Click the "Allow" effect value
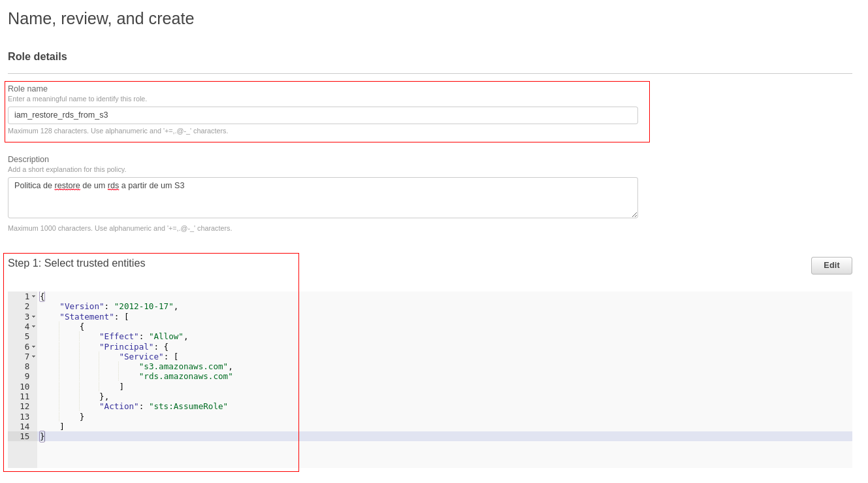 [x=166, y=337]
